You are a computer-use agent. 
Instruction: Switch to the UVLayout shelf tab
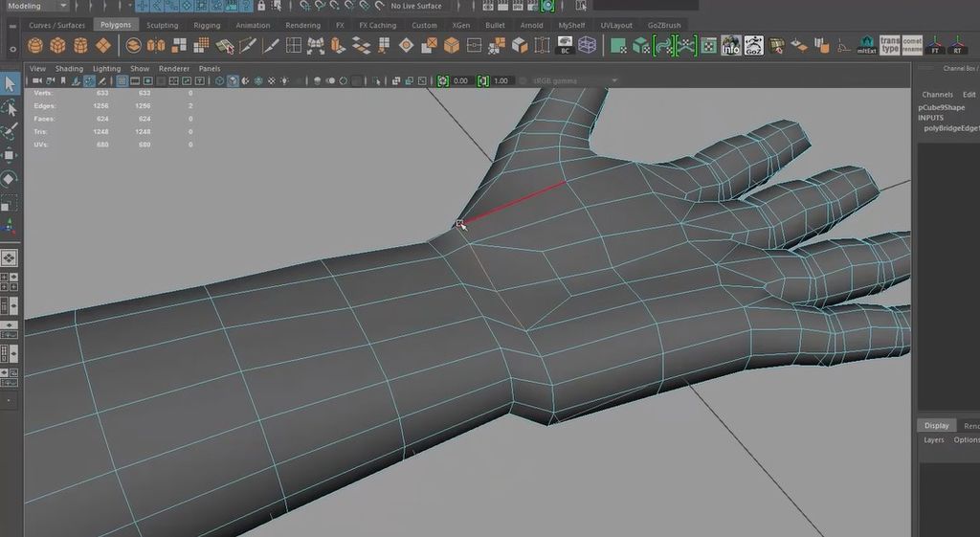[616, 26]
